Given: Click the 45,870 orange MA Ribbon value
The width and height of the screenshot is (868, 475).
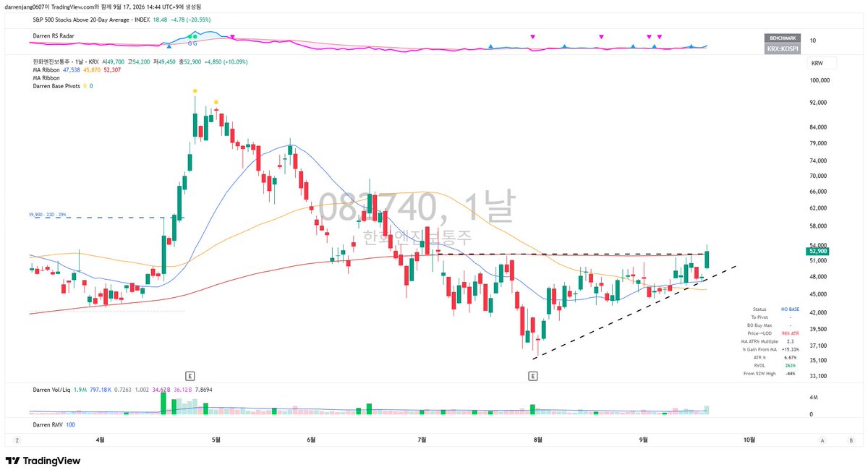Looking at the screenshot, I should [93, 70].
